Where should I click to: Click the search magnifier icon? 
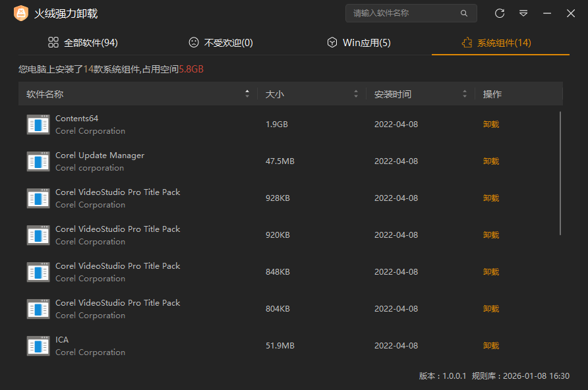tap(464, 13)
